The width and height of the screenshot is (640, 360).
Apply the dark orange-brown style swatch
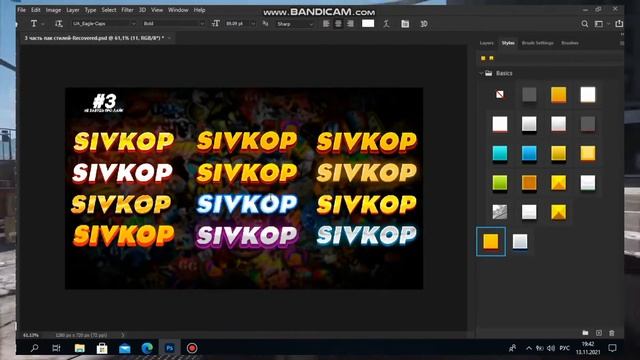(x=529, y=183)
